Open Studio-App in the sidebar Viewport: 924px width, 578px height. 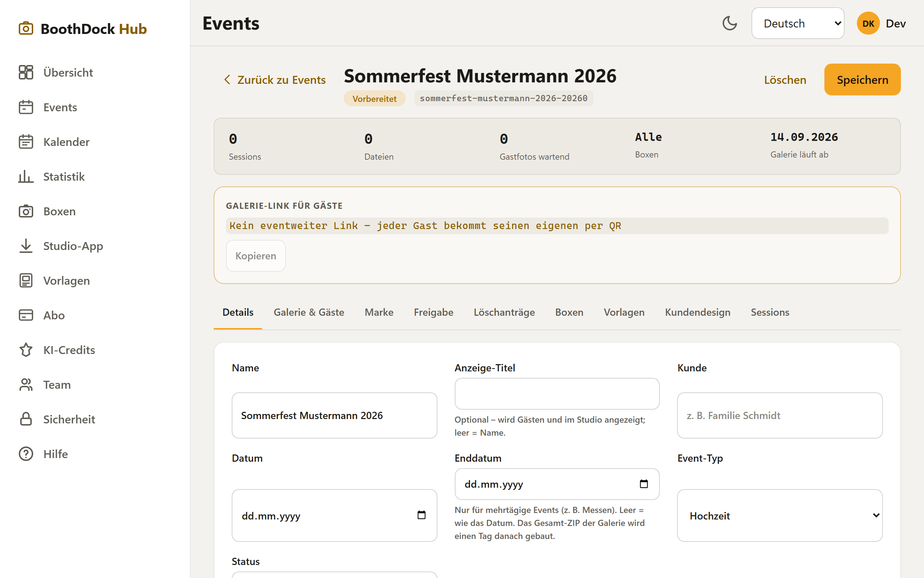click(x=73, y=246)
